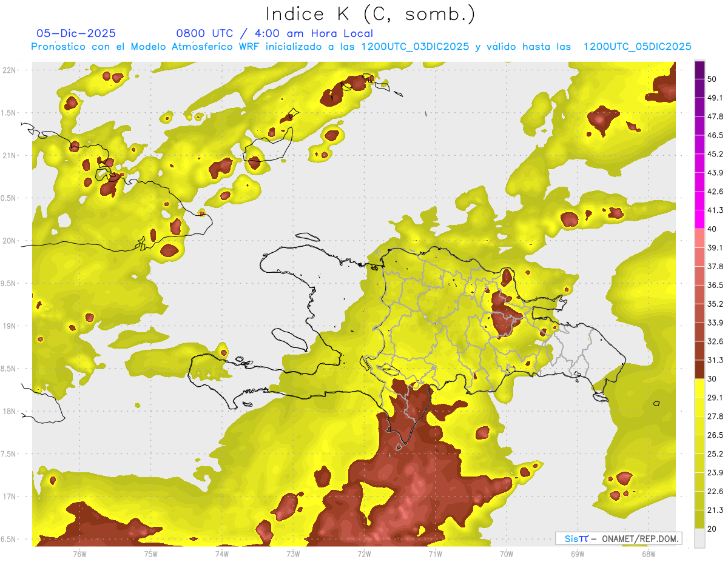
Task: Click the colorbar label "30"
Action: pyautogui.click(x=713, y=379)
